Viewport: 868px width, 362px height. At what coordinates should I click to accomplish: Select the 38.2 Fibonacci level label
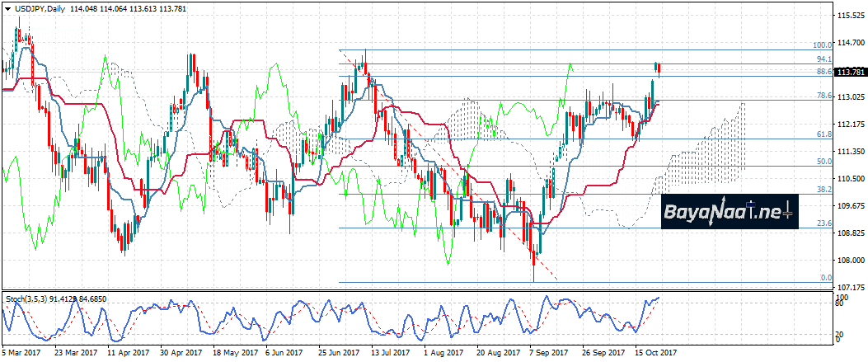823,189
